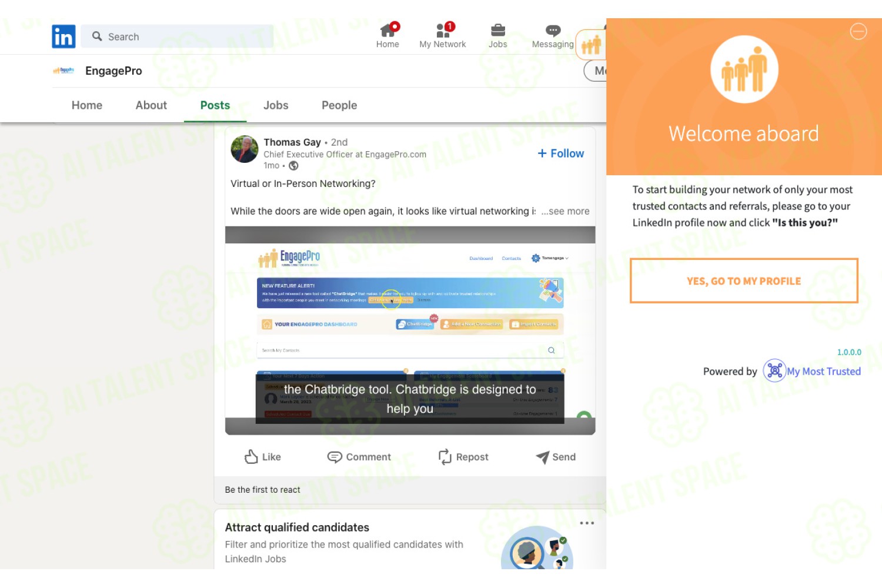
Task: Click Yes, Go To My Profile button
Action: pos(744,281)
